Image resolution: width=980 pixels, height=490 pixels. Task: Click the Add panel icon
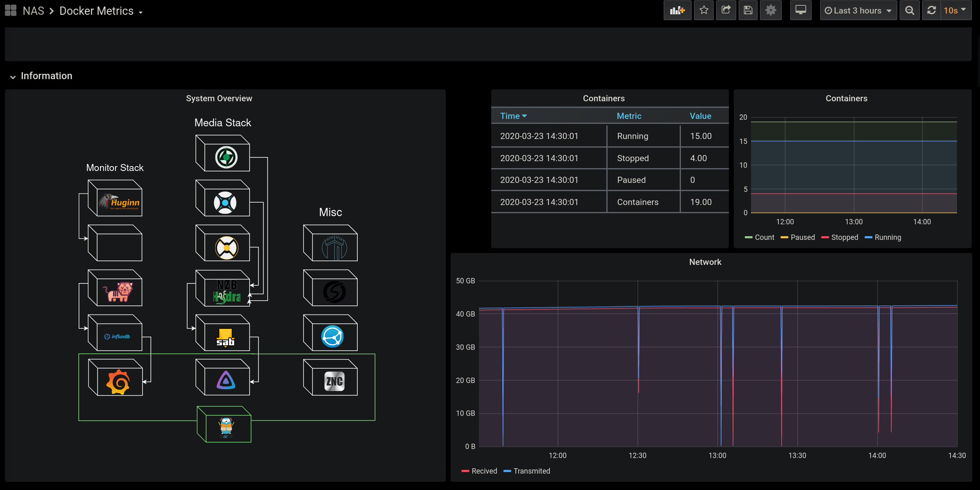point(677,10)
